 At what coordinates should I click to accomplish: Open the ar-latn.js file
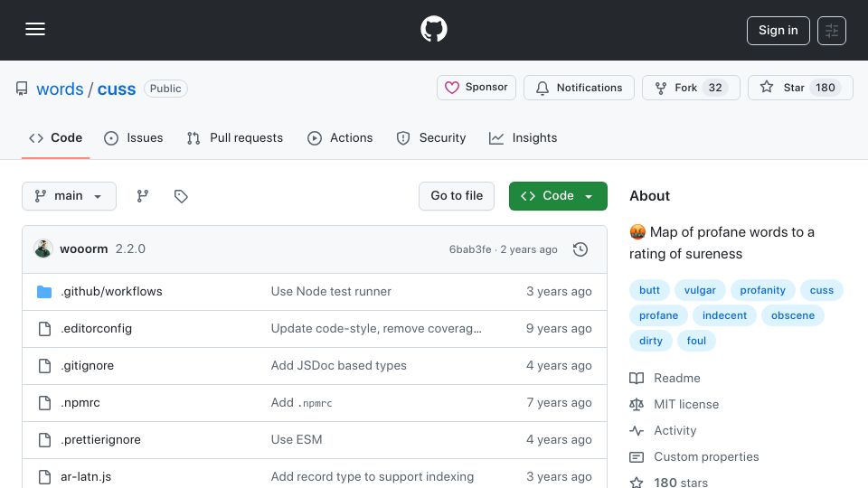pyautogui.click(x=86, y=477)
